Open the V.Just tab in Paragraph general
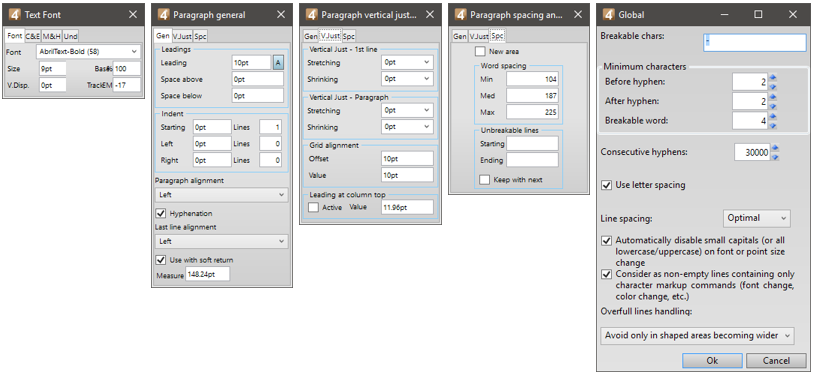Viewport: 815px width, 376px height. tap(182, 36)
